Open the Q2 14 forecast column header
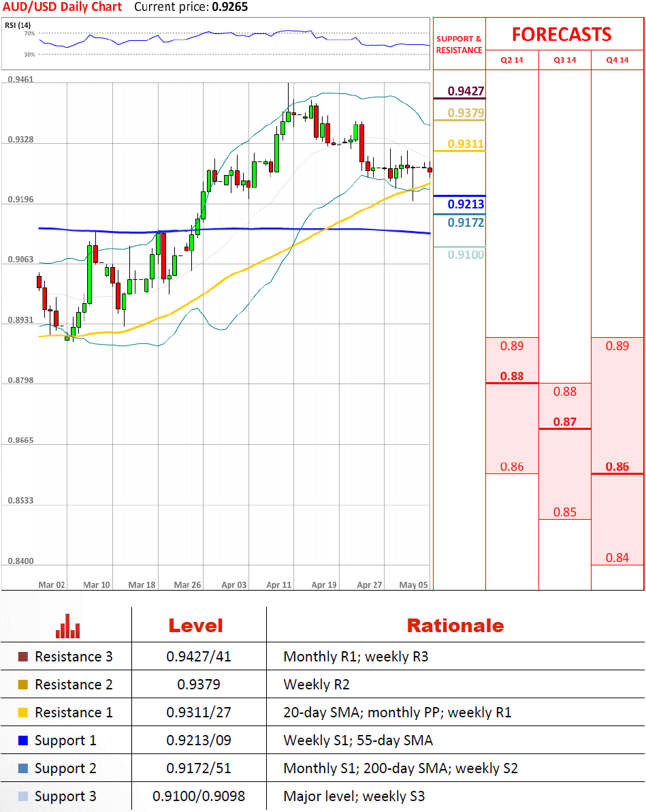The image size is (646, 812). coord(512,60)
